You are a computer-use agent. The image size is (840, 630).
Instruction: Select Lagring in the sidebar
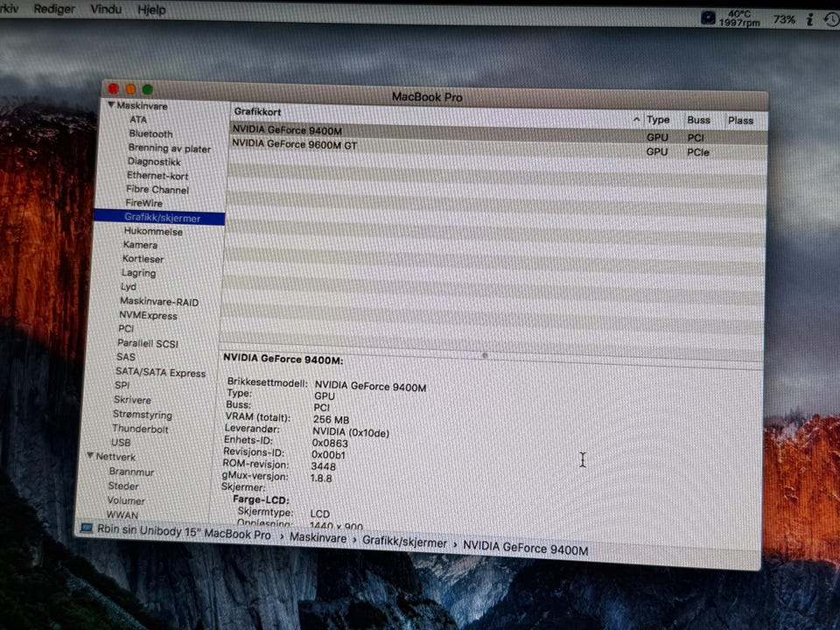coord(139,273)
